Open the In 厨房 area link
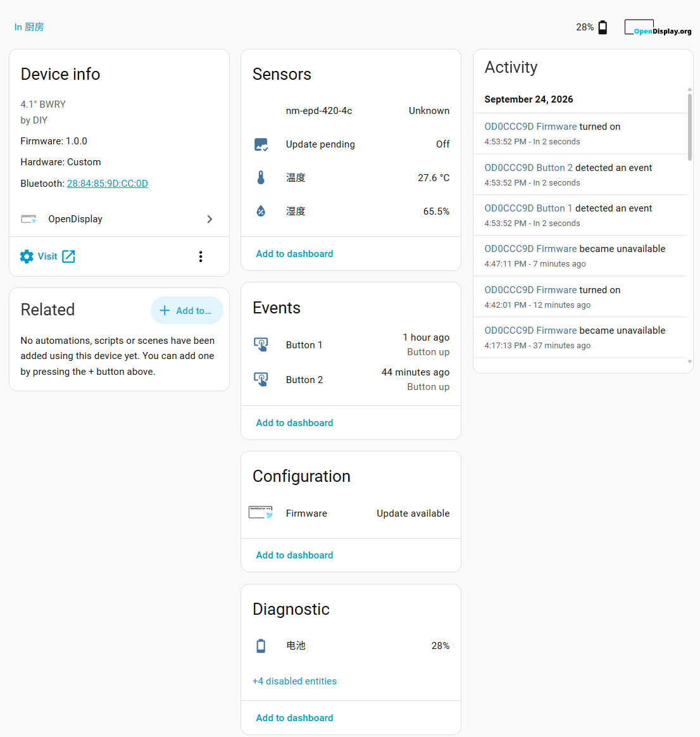 coord(29,27)
